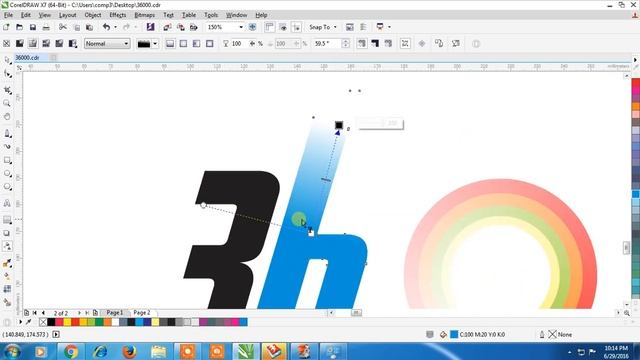640x360 pixels.
Task: Click the Open file icon
Action: [19, 27]
